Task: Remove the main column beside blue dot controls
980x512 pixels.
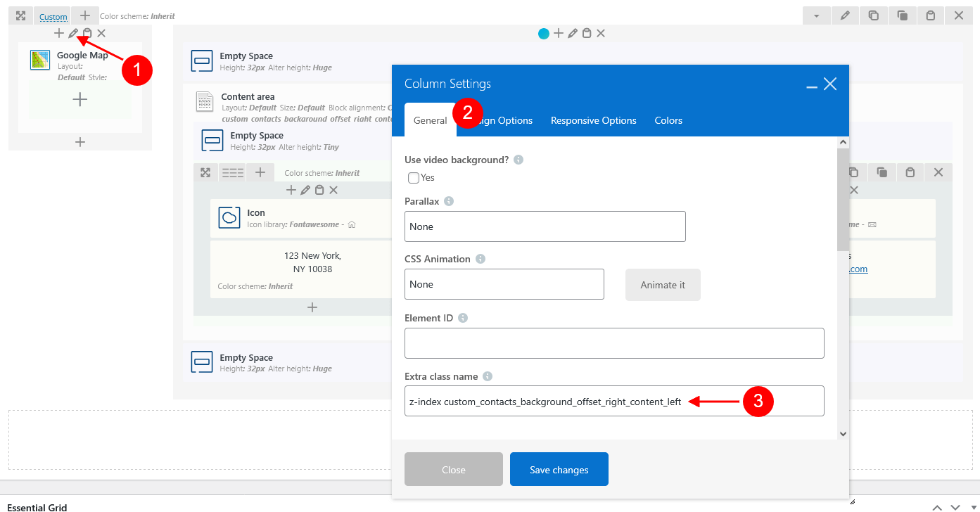Action: pos(601,33)
